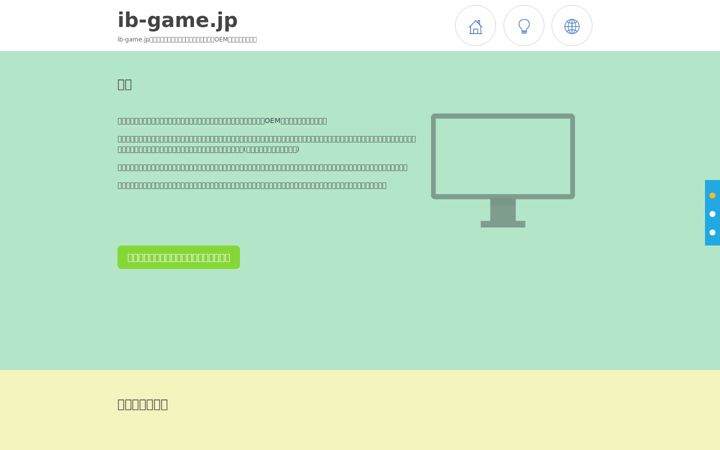
Task: Open the ib-game.jp site title
Action: click(x=178, y=20)
